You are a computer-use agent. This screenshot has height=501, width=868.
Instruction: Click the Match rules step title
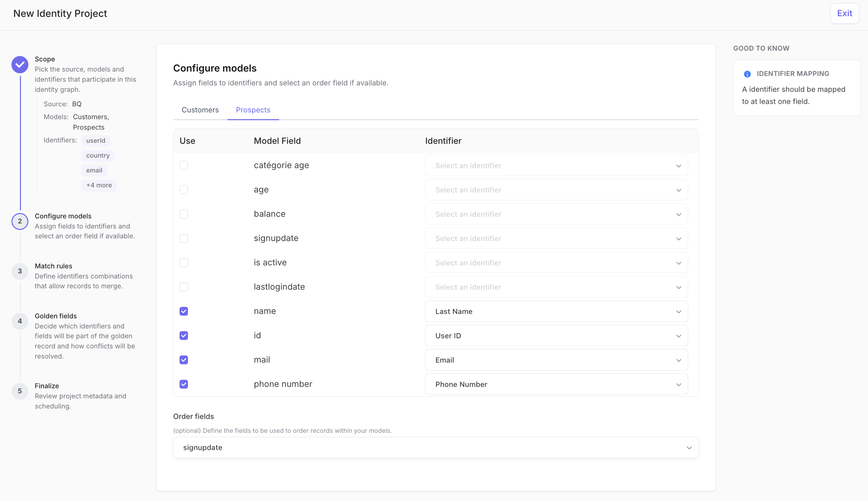click(53, 266)
